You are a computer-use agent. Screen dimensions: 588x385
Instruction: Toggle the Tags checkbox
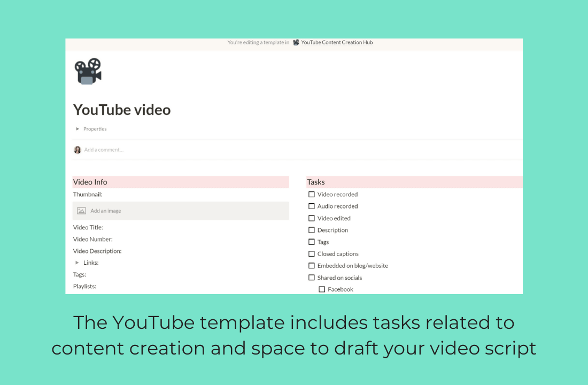coord(312,242)
